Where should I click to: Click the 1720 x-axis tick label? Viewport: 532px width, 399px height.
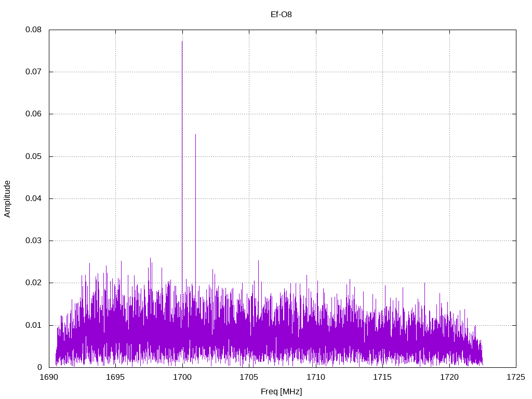449,377
